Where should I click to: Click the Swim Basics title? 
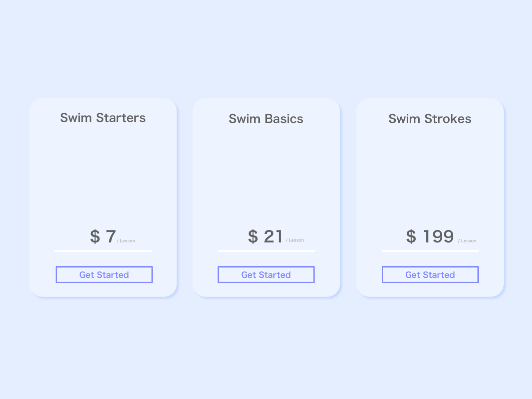[266, 119]
